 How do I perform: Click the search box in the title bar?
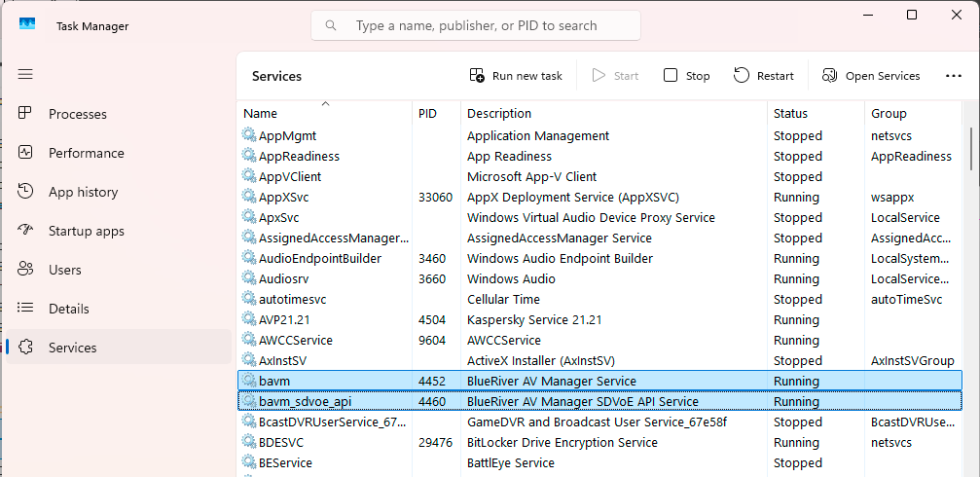pyautogui.click(x=476, y=25)
